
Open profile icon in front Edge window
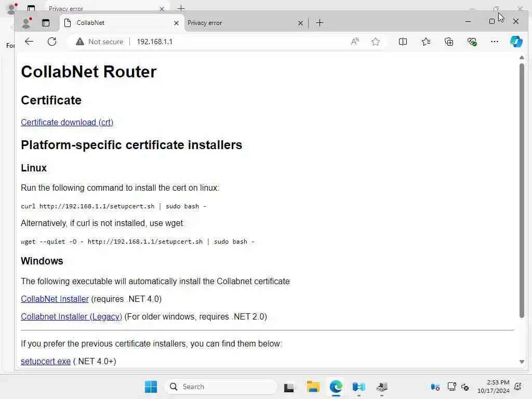[x=26, y=23]
